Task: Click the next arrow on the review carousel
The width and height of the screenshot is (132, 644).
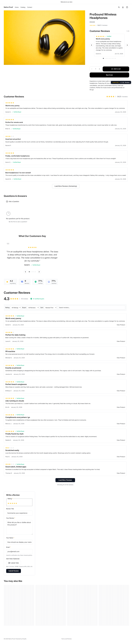Action: tap(127, 45)
